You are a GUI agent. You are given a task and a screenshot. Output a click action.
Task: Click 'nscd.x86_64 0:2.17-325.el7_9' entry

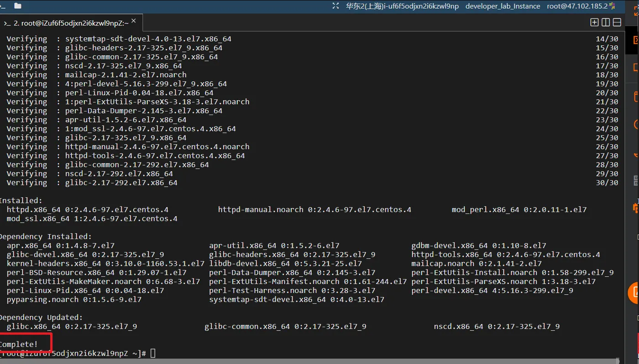click(497, 327)
